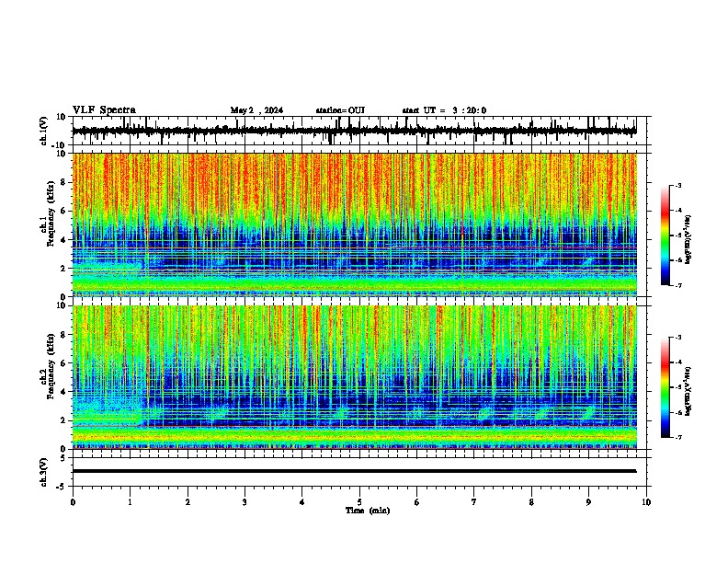Click the "-7" label on ch.1 color scale

[x=678, y=285]
